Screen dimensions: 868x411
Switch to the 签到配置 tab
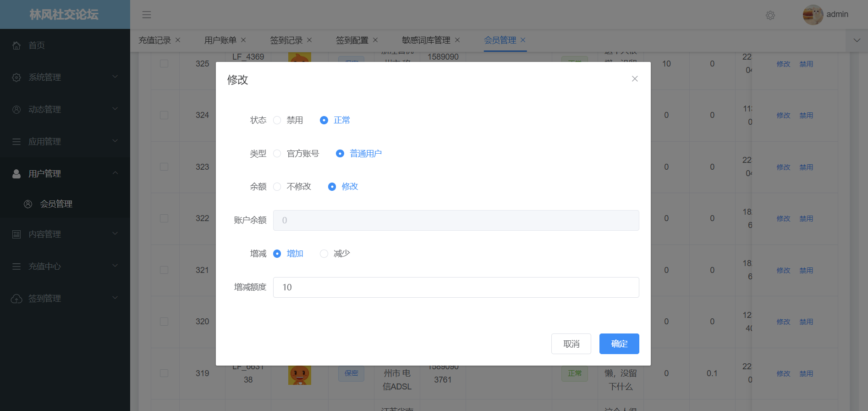tap(352, 40)
